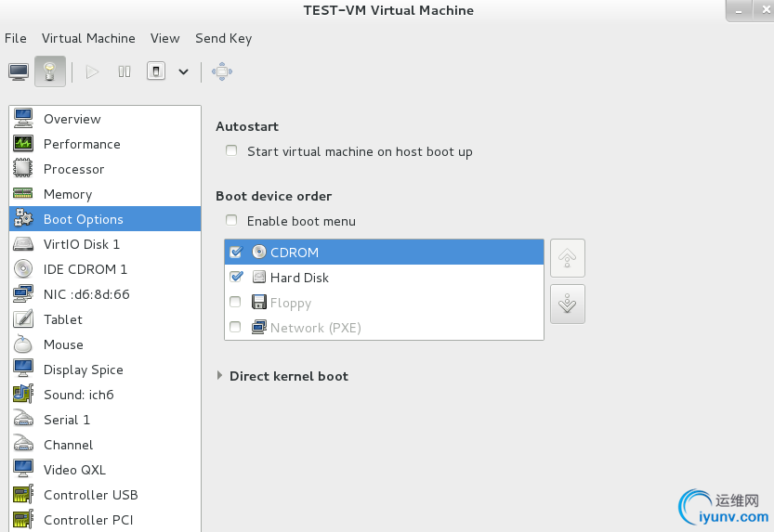Open the Virtual Machine menu
This screenshot has height=532, width=774.
point(88,38)
